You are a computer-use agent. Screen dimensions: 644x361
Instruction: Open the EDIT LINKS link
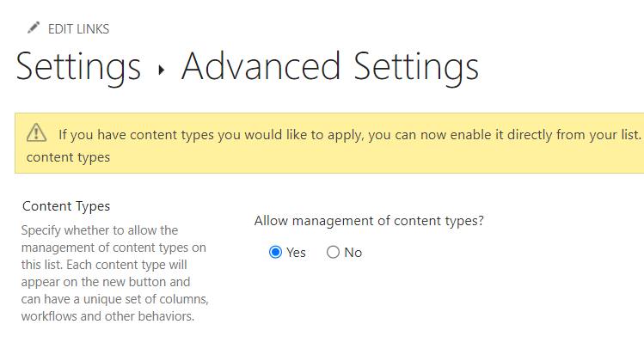click(x=78, y=29)
